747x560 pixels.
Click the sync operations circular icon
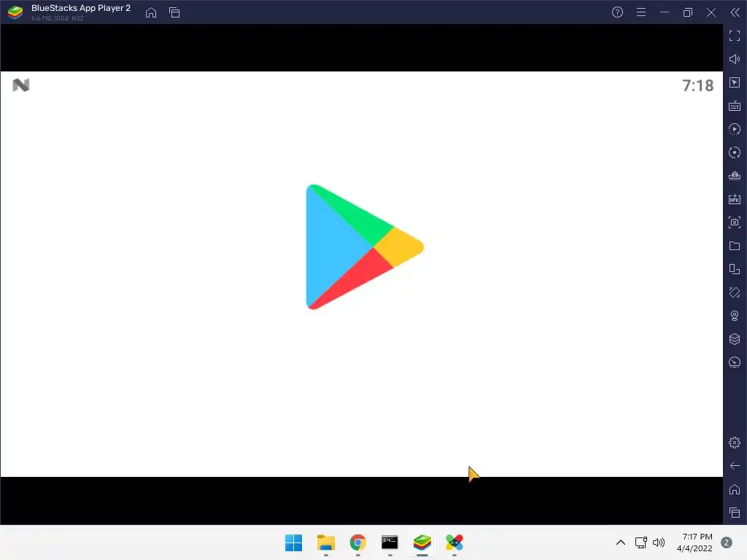[x=735, y=152]
